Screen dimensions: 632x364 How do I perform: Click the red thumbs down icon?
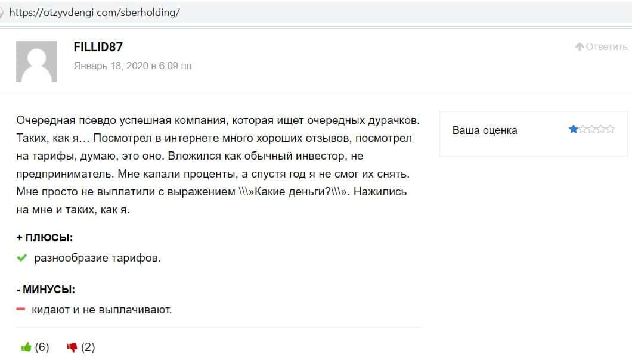[x=72, y=347]
